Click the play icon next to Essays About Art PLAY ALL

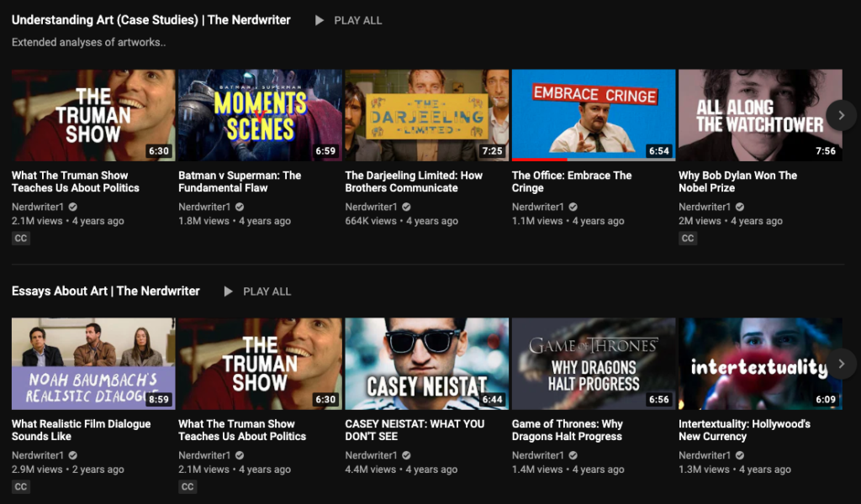[x=228, y=291]
